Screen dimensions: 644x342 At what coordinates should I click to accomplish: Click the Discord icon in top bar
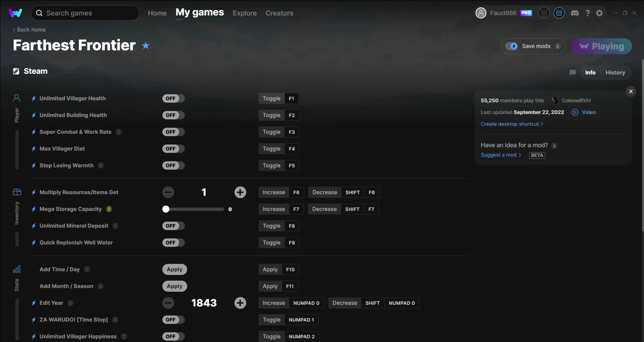575,13
